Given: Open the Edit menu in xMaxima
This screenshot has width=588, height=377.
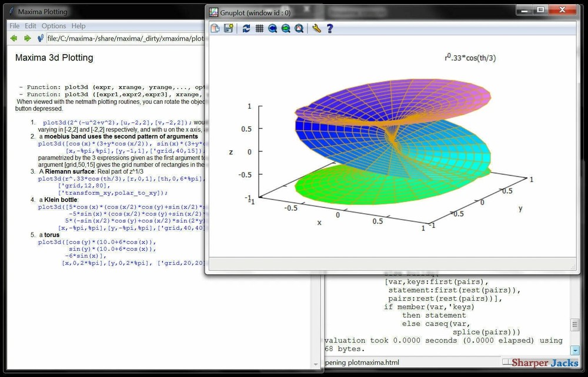Looking at the screenshot, I should [x=30, y=26].
